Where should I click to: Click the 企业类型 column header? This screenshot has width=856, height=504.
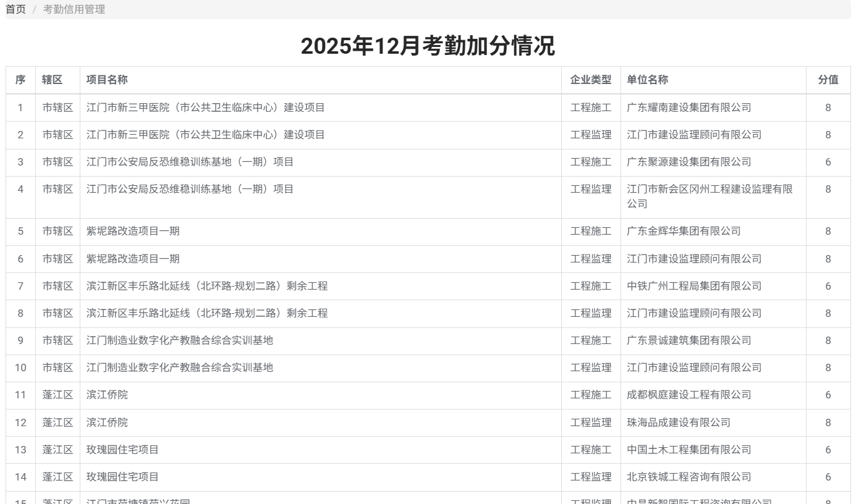590,80
